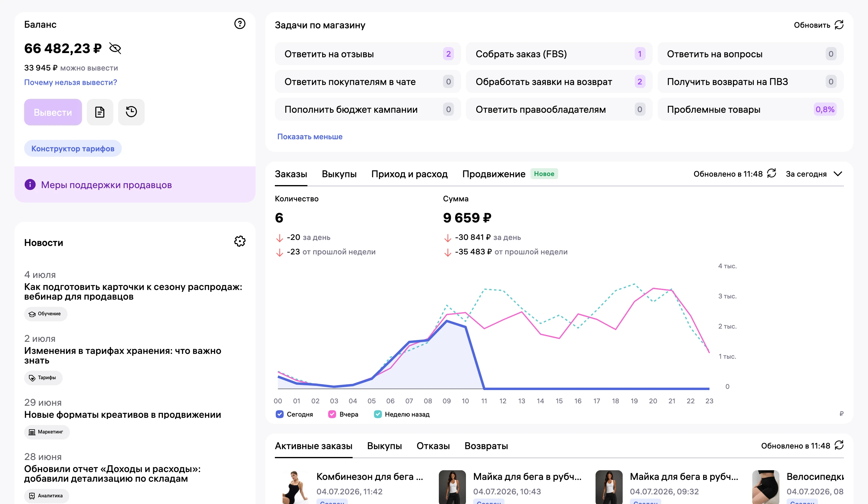Image resolution: width=868 pixels, height=504 pixels.
Task: Refresh orders chart updated at 11:48
Action: pos(772,173)
